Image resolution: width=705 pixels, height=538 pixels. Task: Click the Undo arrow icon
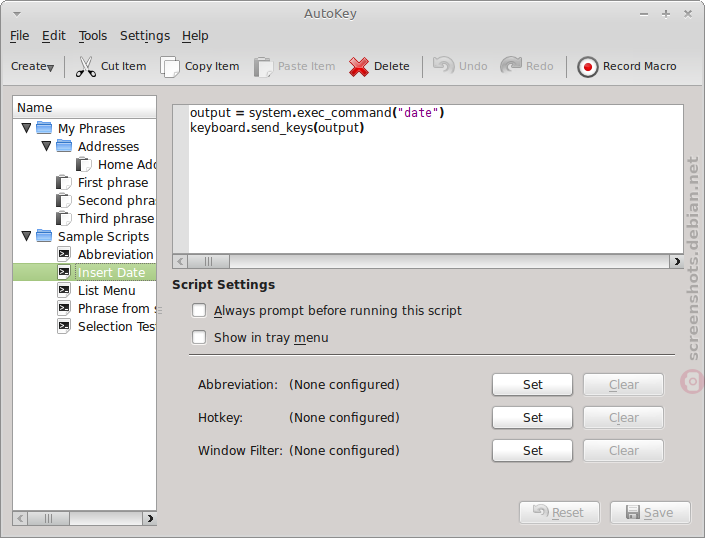(x=443, y=66)
